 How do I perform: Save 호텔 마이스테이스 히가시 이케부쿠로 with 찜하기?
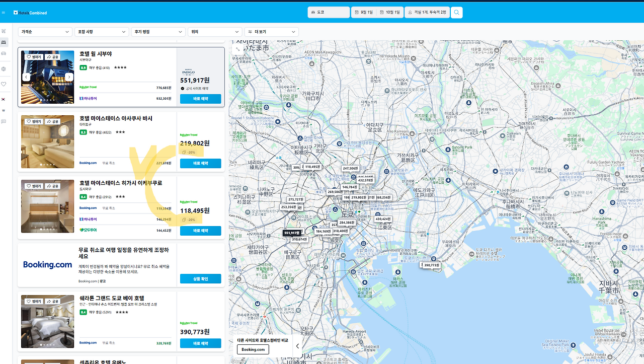click(x=34, y=186)
